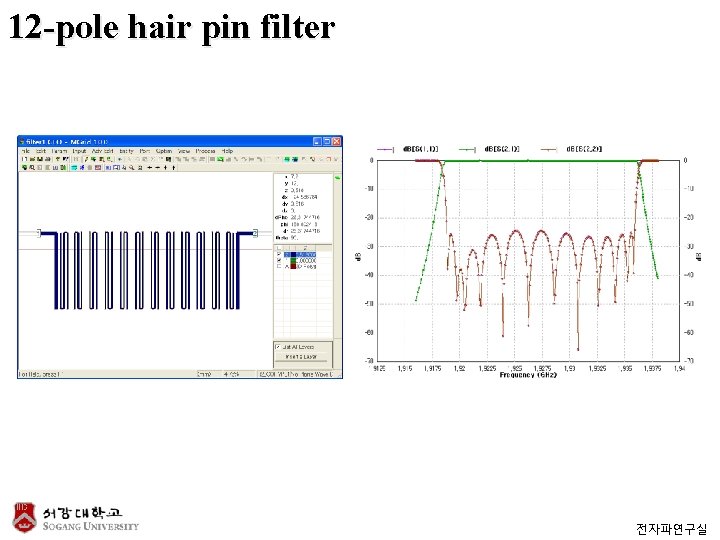This screenshot has height=540, width=720.
Task: Click the Open file toolbar icon
Action: pos(33,159)
